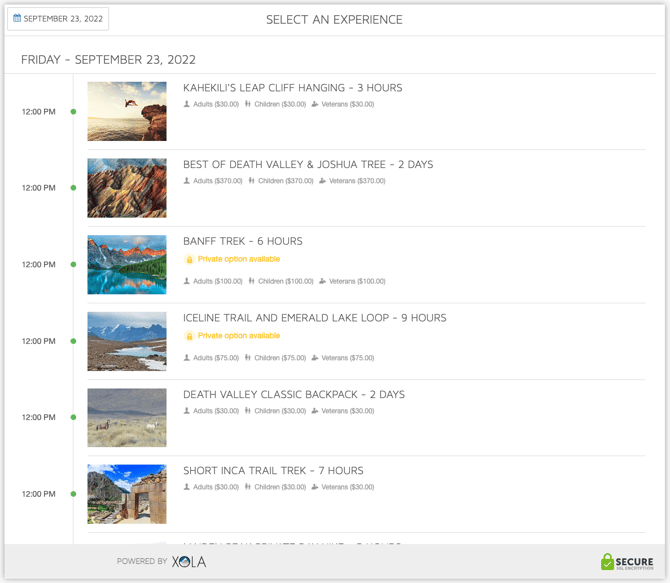Screen dimensions: 670x583
Task: Click Adults ($370.00) price label
Action: point(217,181)
